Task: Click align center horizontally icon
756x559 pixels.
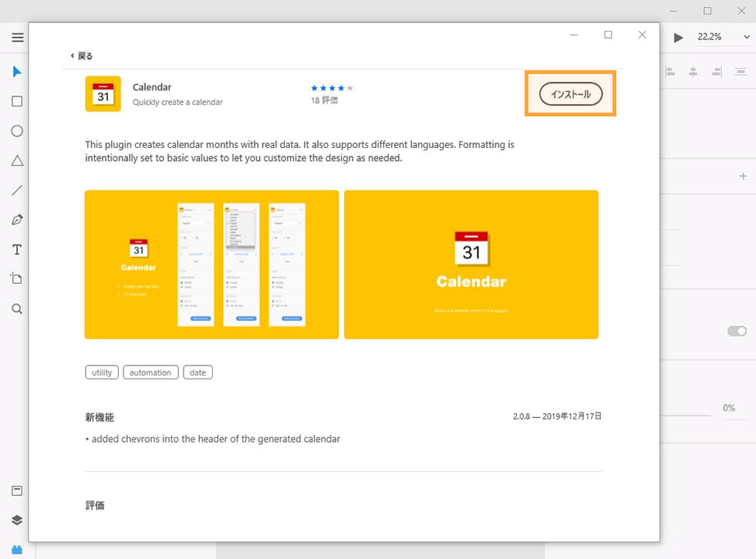Action: [693, 72]
